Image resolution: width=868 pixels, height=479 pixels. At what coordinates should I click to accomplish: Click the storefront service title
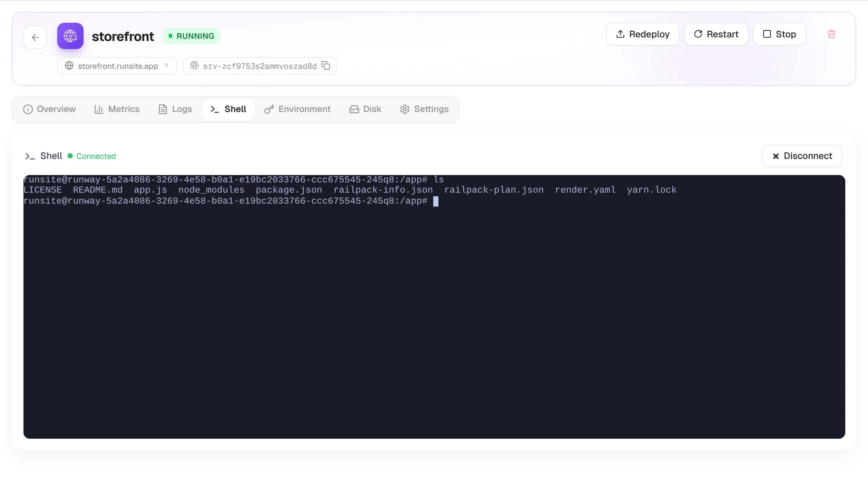(123, 36)
